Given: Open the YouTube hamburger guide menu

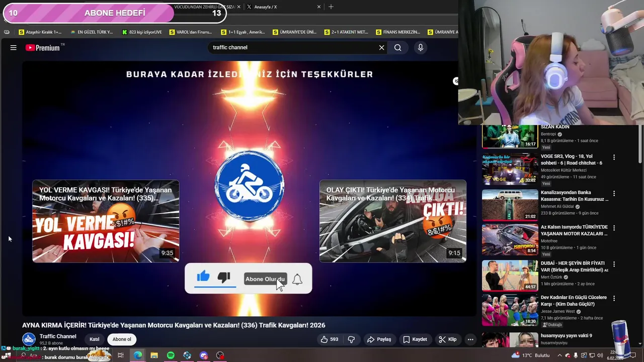Looking at the screenshot, I should (14, 47).
